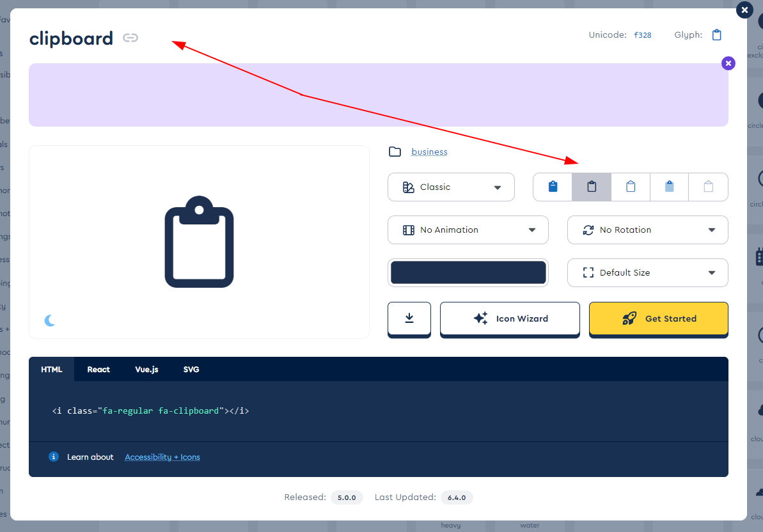Open the Default Size dropdown
The image size is (763, 532).
pyautogui.click(x=648, y=273)
